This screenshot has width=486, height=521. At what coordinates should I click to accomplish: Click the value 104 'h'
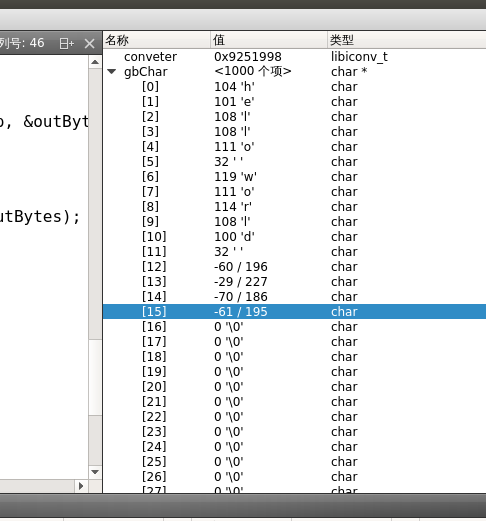234,87
